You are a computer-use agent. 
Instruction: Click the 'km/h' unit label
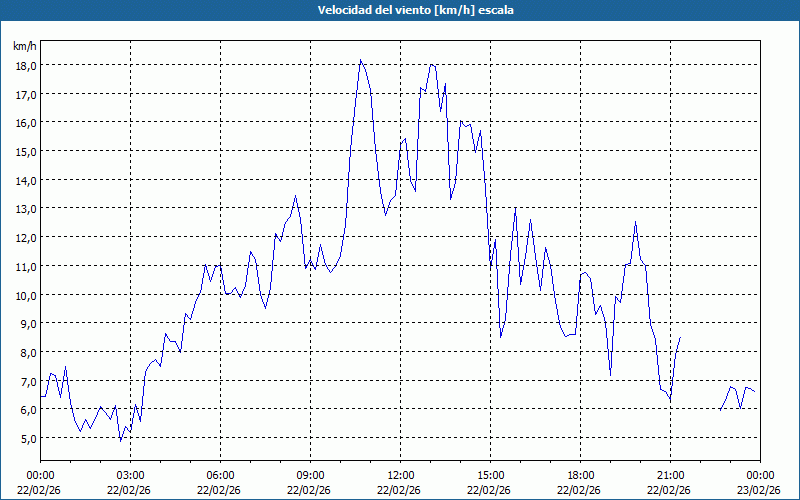tap(24, 46)
